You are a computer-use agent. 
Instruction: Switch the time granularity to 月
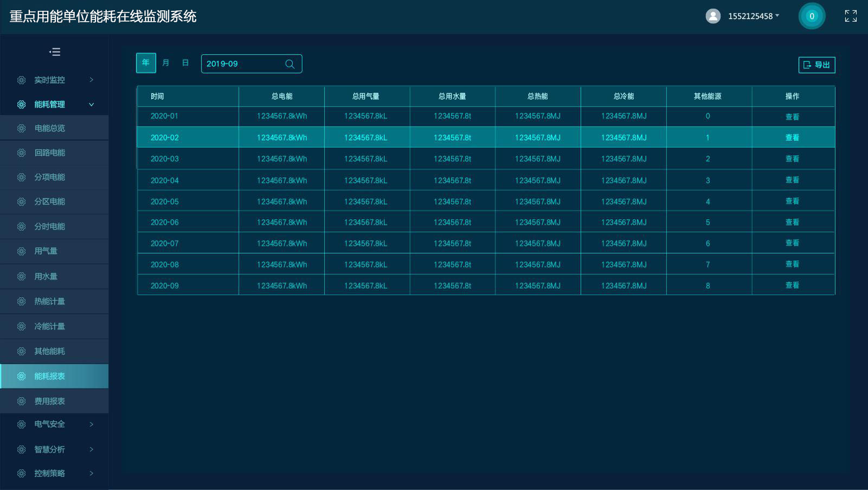166,63
